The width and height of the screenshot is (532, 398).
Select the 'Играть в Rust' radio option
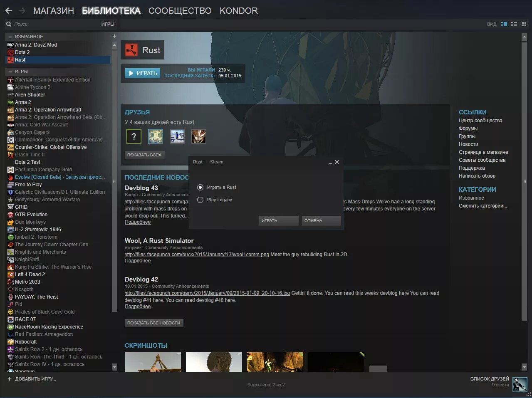click(200, 187)
